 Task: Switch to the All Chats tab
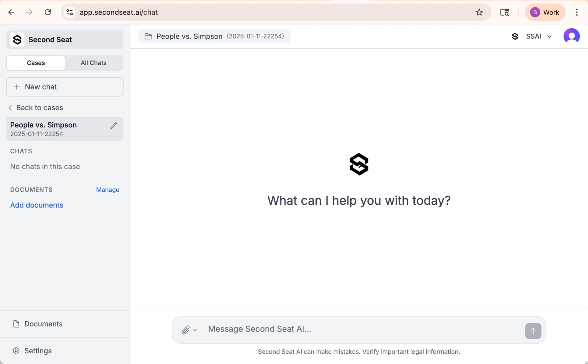pos(93,63)
